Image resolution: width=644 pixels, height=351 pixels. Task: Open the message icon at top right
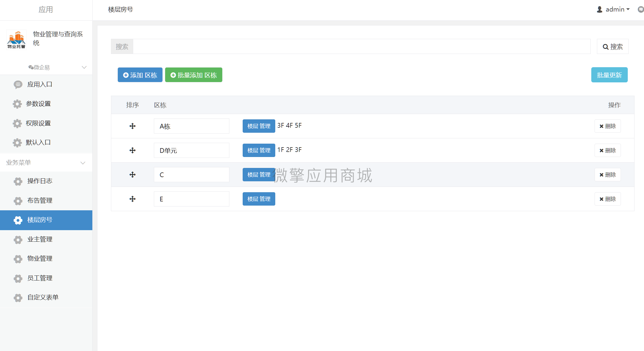click(641, 9)
